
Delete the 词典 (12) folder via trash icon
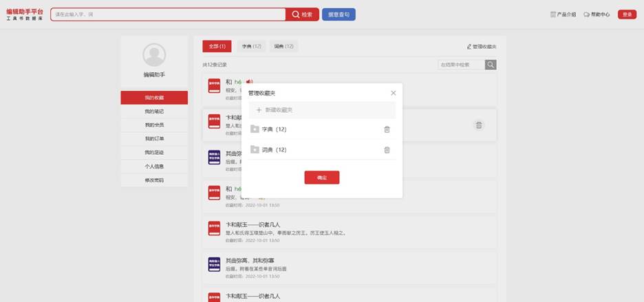[387, 150]
